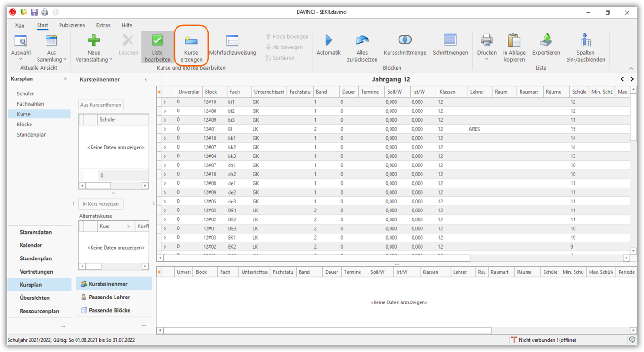Switch to the Publizieren ribbon tab
Screen dimensions: 644x352
pos(72,25)
